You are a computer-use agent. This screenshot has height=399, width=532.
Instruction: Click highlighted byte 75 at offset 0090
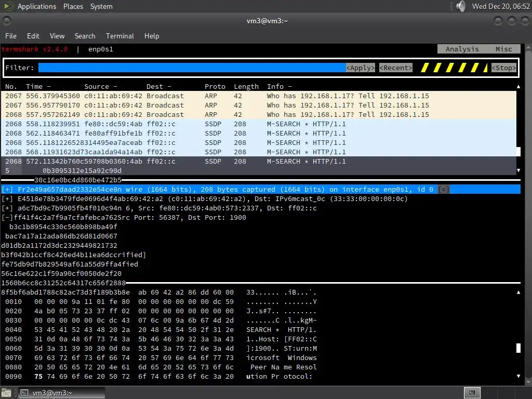click(38, 376)
